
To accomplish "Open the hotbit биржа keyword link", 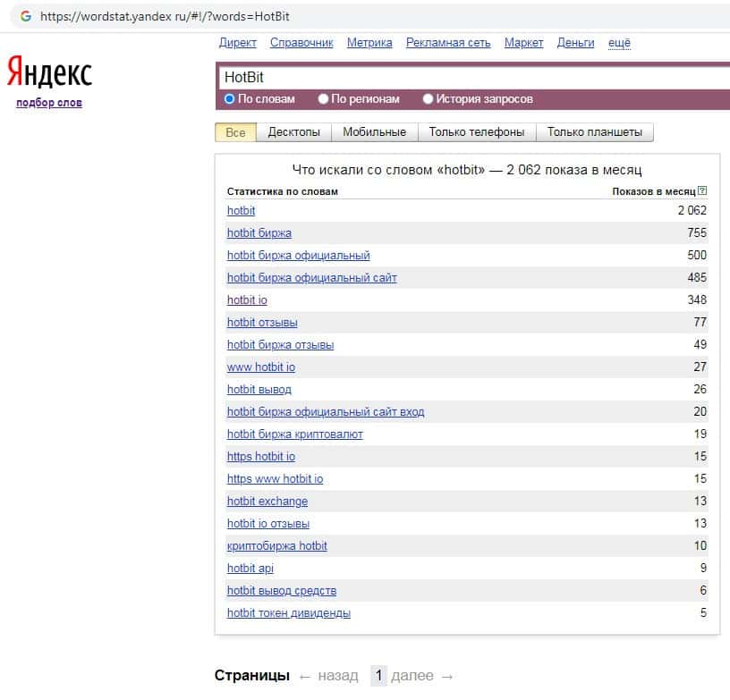I will click(259, 233).
